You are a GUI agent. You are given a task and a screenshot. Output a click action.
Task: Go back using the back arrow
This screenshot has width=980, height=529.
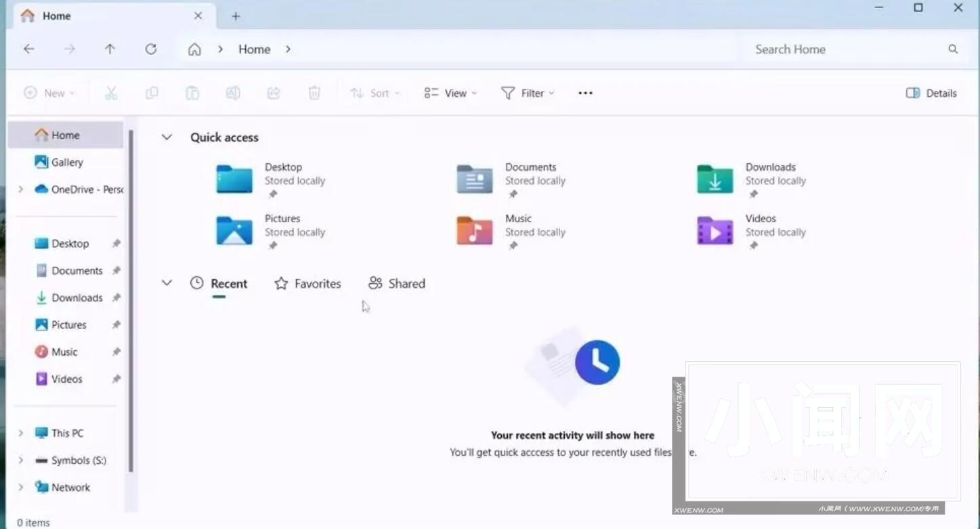(29, 49)
